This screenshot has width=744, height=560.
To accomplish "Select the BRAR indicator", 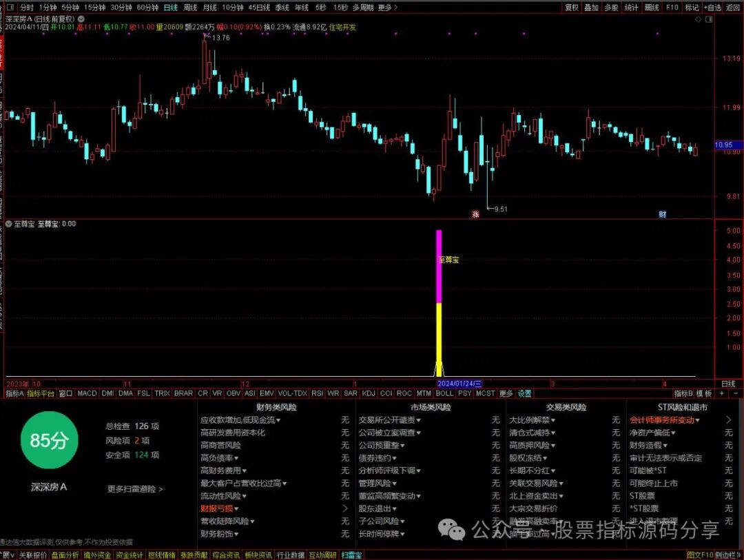I will (183, 393).
